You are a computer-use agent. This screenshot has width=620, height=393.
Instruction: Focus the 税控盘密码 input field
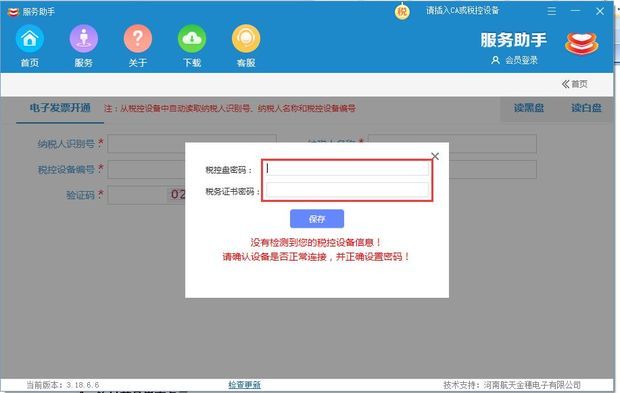point(347,169)
